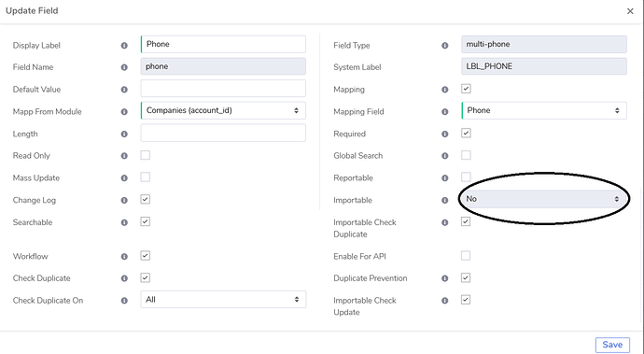This screenshot has height=354, width=644.
Task: Enable the Mass Update checkbox
Action: pyautogui.click(x=145, y=177)
